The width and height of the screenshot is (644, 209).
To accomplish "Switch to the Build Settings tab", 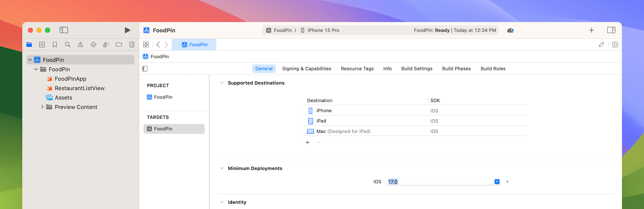I will tap(417, 69).
